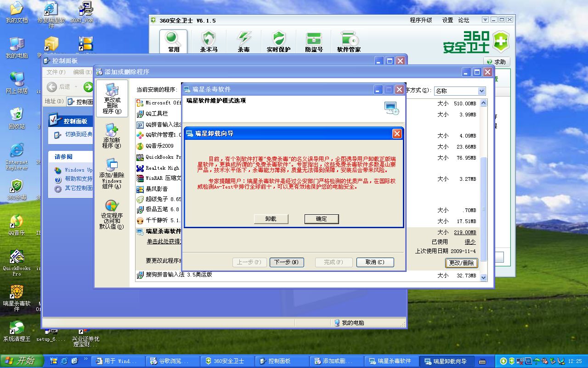Screen dimensions: 588x368
Task: Open the 文件(F) menu in 控制面板
Action: click(56, 72)
